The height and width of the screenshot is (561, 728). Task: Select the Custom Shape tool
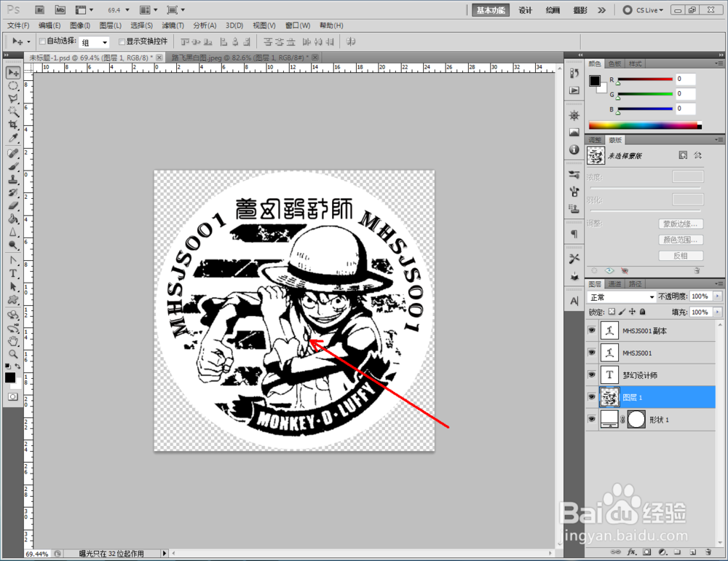pyautogui.click(x=13, y=299)
